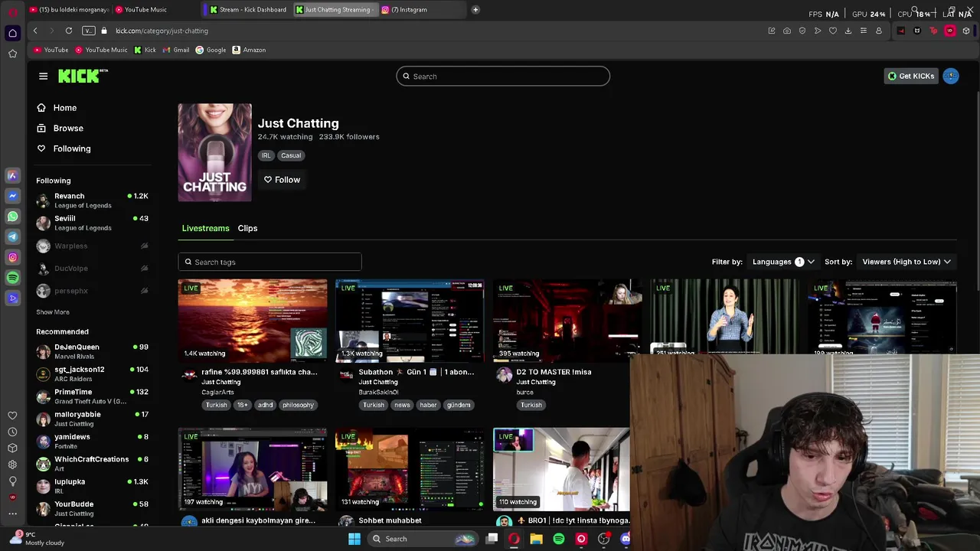
Task: Click the sidebar lightbulb icon
Action: point(12,481)
